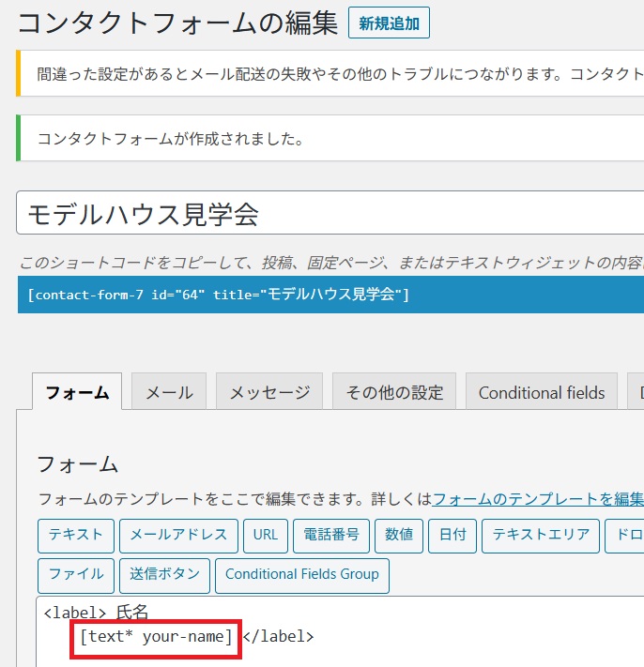Add a テキストエリア tag
Image resolution: width=644 pixels, height=667 pixels.
541,536
